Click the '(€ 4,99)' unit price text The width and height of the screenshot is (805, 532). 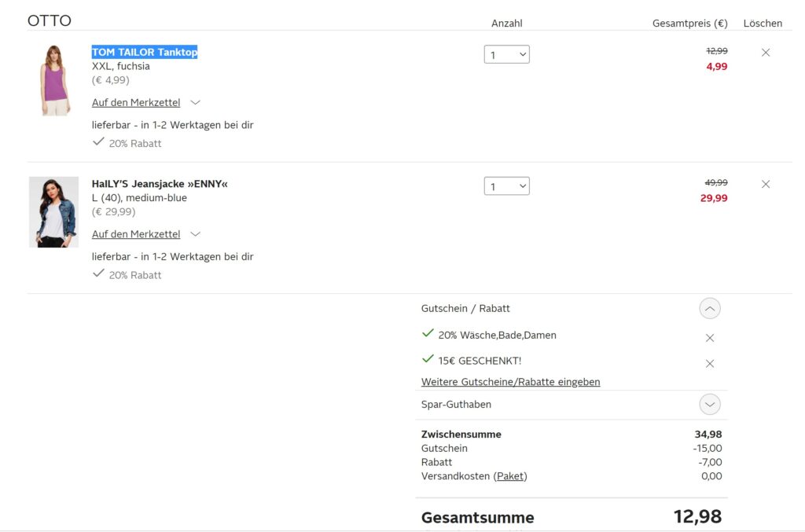coord(110,80)
